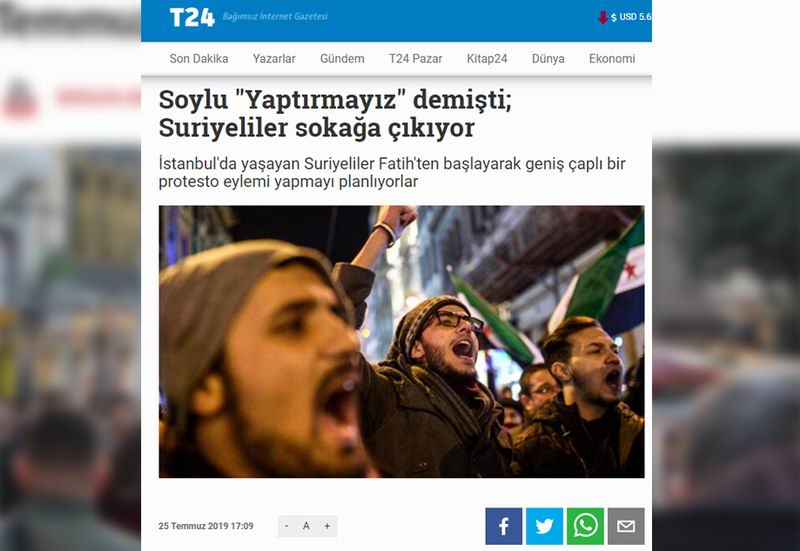Share article on Facebook
The image size is (800, 551).
(x=504, y=526)
